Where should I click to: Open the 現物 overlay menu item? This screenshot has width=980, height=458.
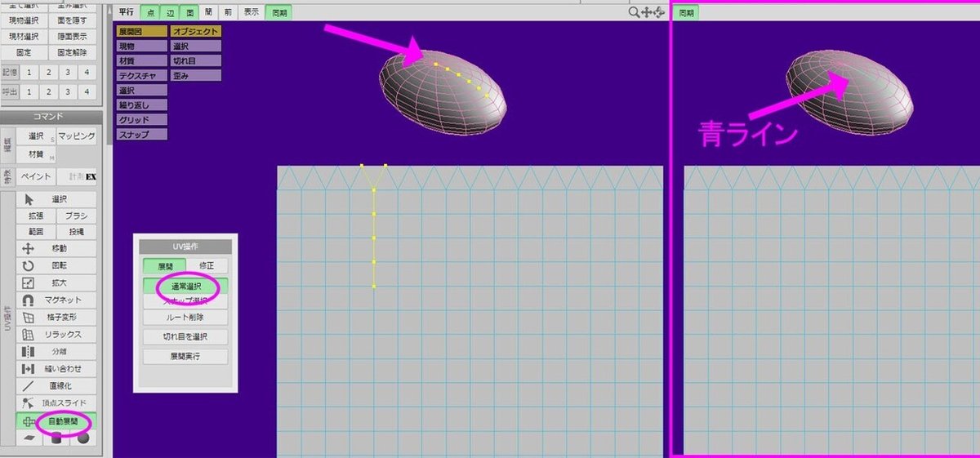coord(141,46)
